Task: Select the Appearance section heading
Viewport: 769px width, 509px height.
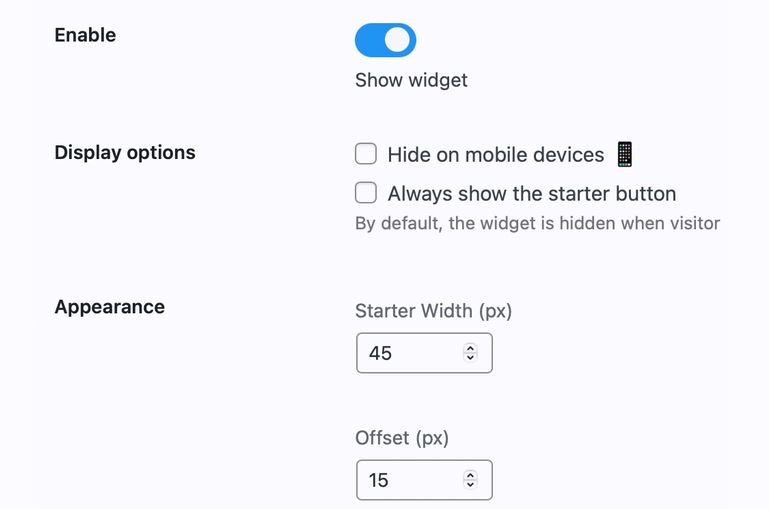Action: tap(110, 307)
